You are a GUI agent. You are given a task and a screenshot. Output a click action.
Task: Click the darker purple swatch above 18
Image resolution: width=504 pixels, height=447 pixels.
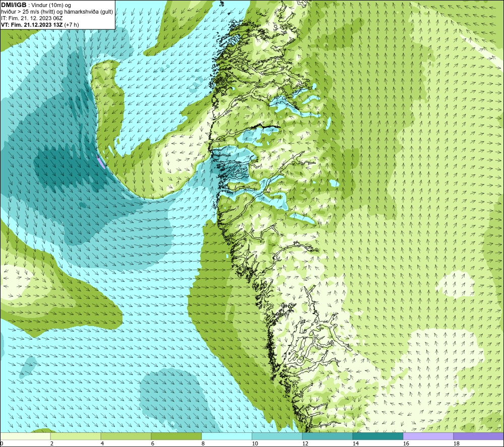(x=479, y=436)
